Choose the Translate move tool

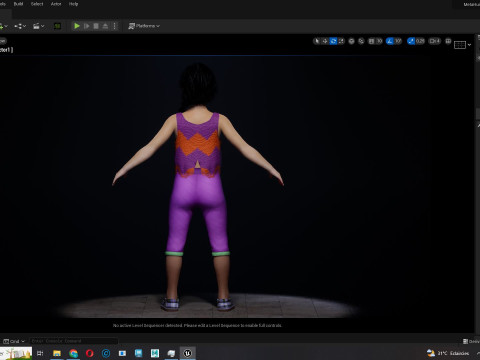[325, 41]
